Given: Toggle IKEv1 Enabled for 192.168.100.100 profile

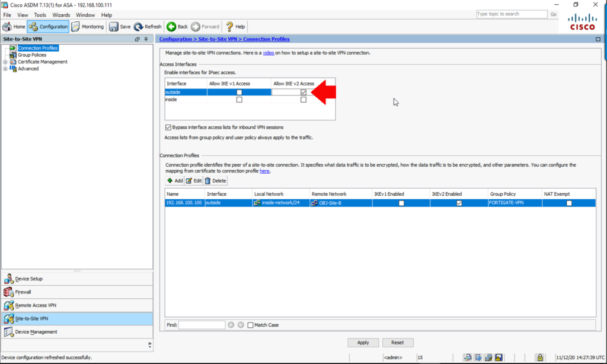Looking at the screenshot, I should (401, 203).
